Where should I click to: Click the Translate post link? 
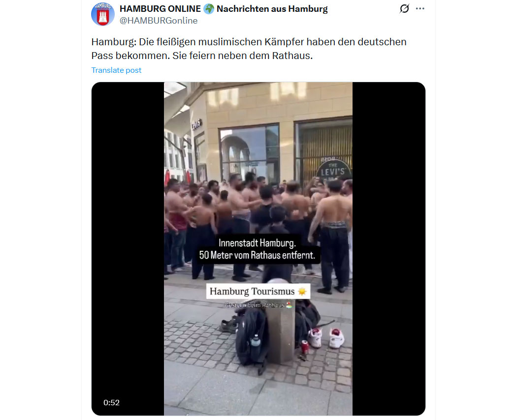coord(116,70)
